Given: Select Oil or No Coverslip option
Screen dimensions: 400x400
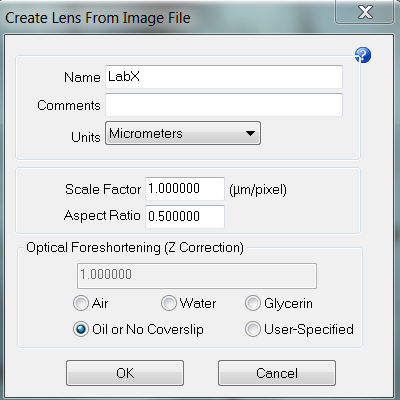Looking at the screenshot, I should pyautogui.click(x=81, y=329).
